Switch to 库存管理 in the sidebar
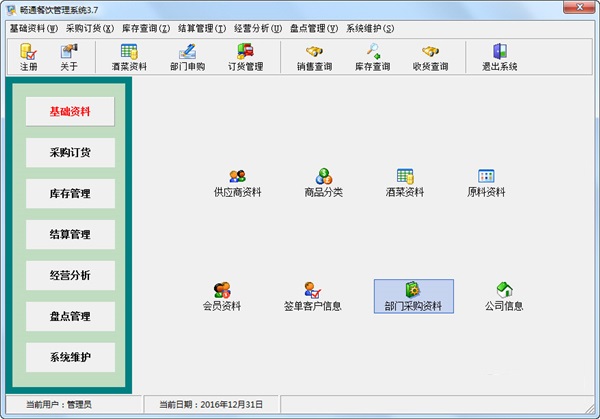Screen dimensions: 600x419 point(70,194)
